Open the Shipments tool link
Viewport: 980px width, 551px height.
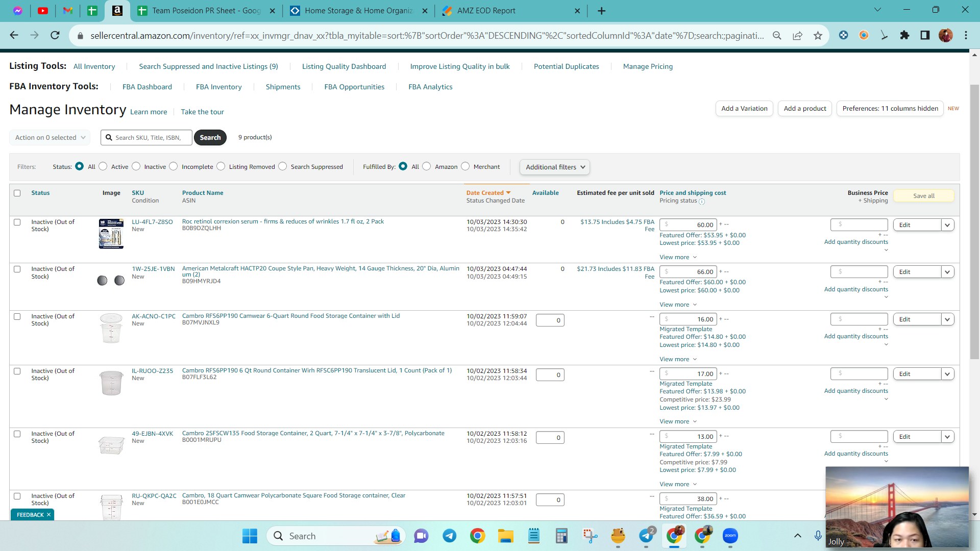[x=283, y=87]
